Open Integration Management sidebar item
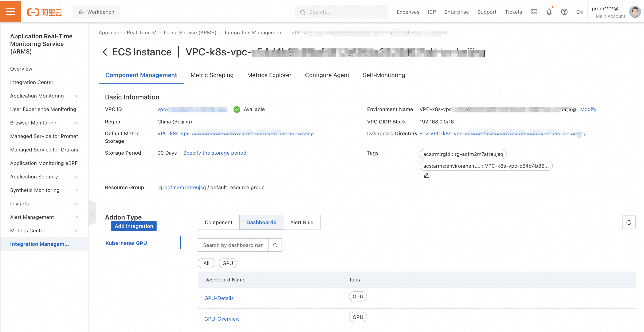The width and height of the screenshot is (644, 332). click(x=44, y=244)
